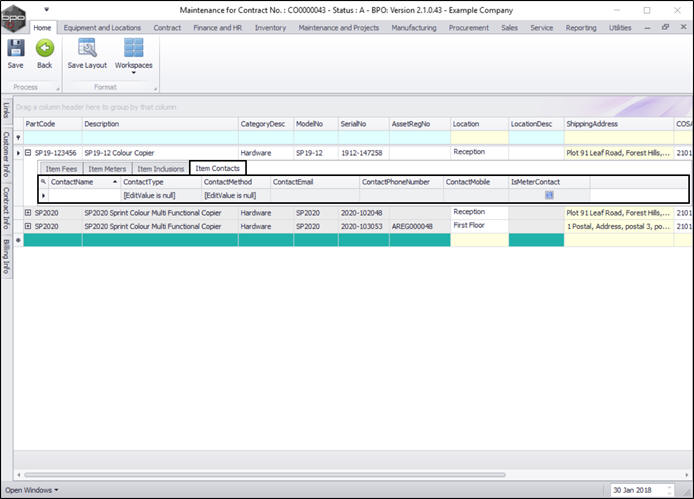
Task: Switch to the Item Meters tab
Action: [x=107, y=169]
